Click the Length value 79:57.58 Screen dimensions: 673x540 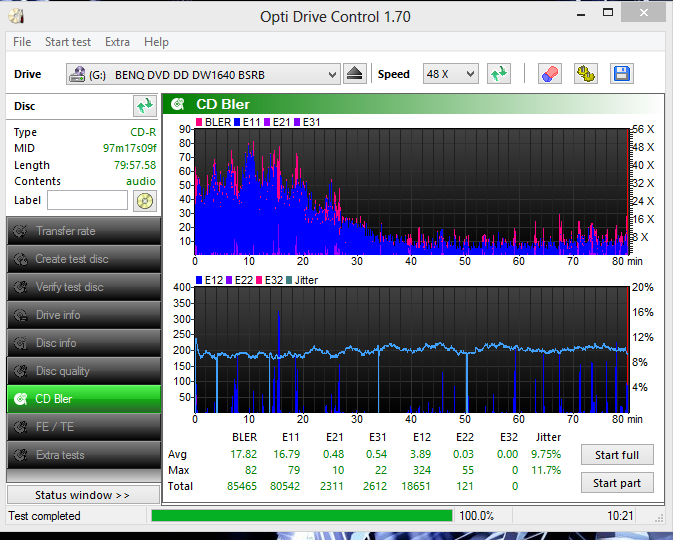135,165
